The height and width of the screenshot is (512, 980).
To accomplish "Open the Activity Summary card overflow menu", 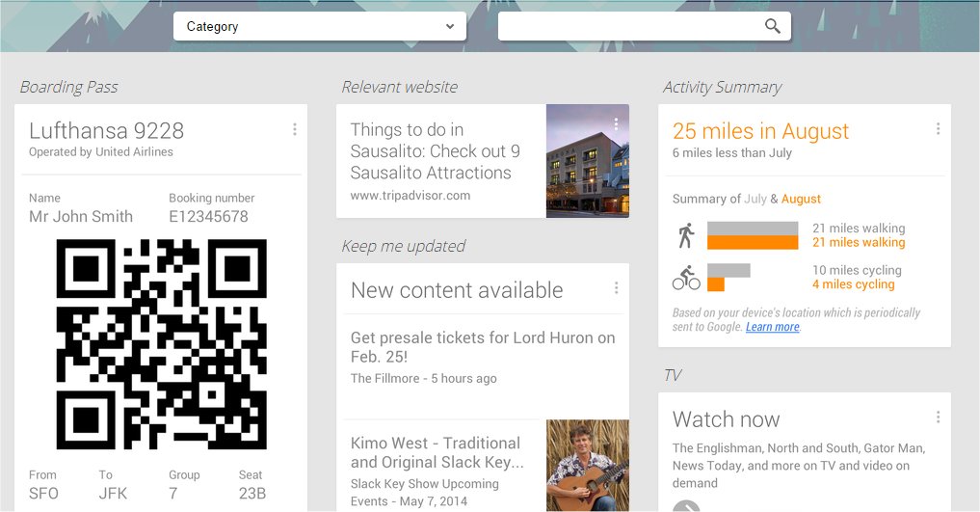I will pos(938,129).
